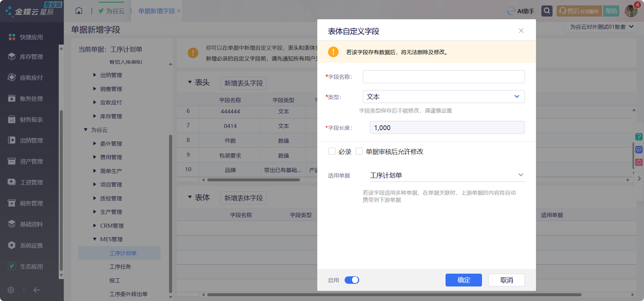Expand the 销售管理 tree node
This screenshot has width=644, height=301.
(95, 89)
